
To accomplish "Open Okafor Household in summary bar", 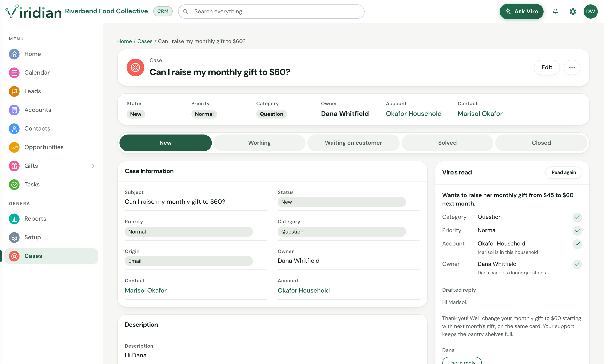I will (413, 114).
